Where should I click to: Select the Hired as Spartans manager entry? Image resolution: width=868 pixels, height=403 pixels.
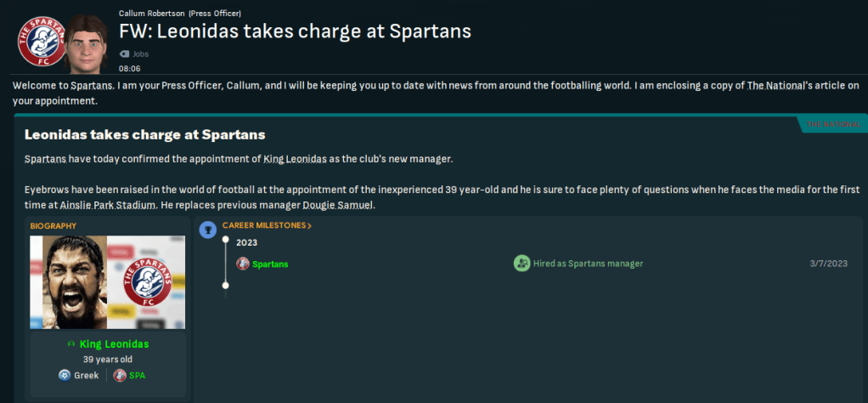[x=588, y=264]
